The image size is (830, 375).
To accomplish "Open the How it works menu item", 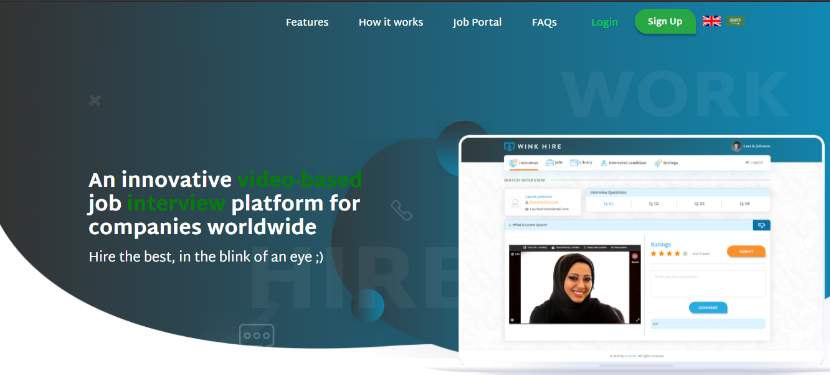I will 391,22.
